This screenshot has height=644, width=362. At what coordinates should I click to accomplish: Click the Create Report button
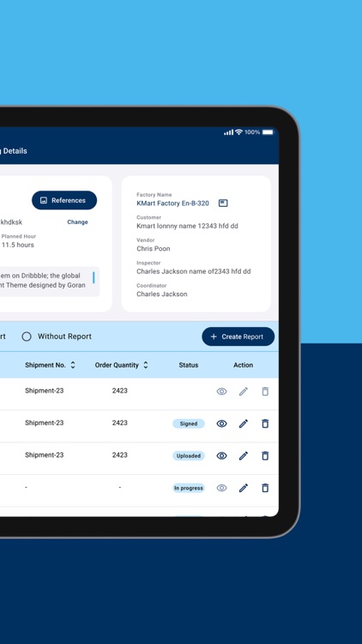(x=238, y=337)
